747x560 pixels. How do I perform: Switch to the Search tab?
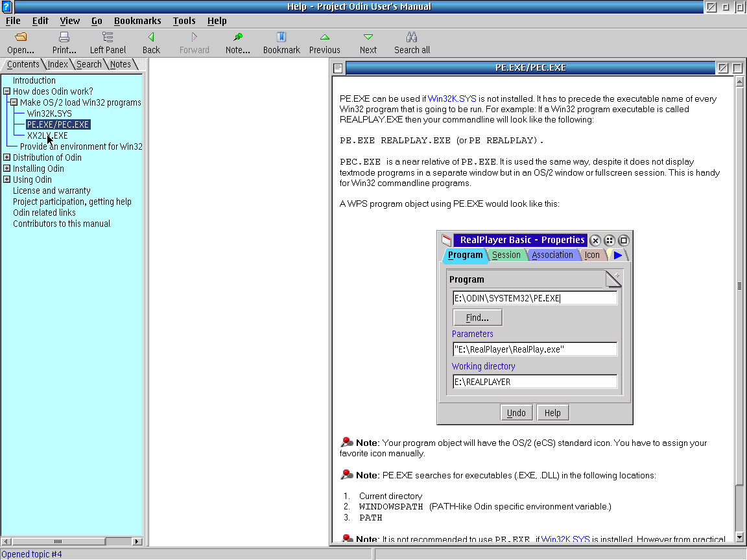89,64
